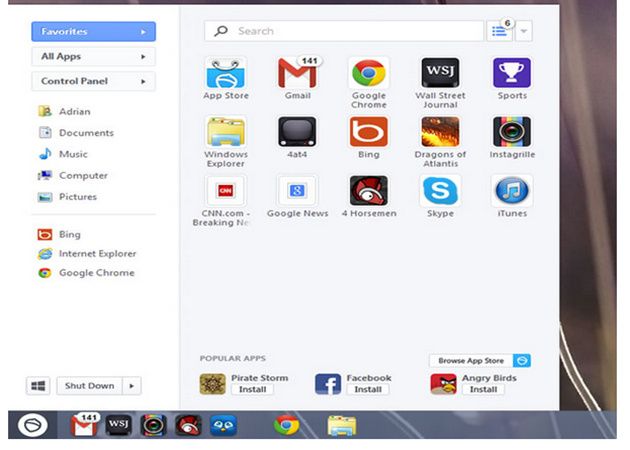The height and width of the screenshot is (450, 630).
Task: Expand the Favorites menu
Action: point(93,32)
